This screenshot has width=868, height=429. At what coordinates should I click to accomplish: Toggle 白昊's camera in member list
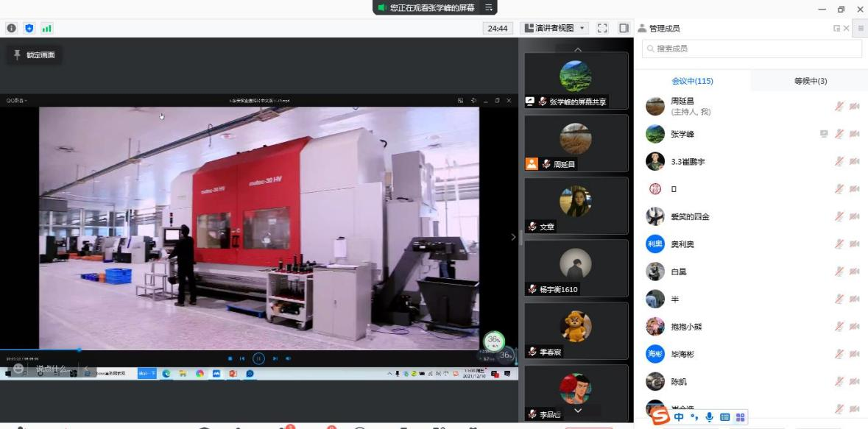[x=854, y=272]
